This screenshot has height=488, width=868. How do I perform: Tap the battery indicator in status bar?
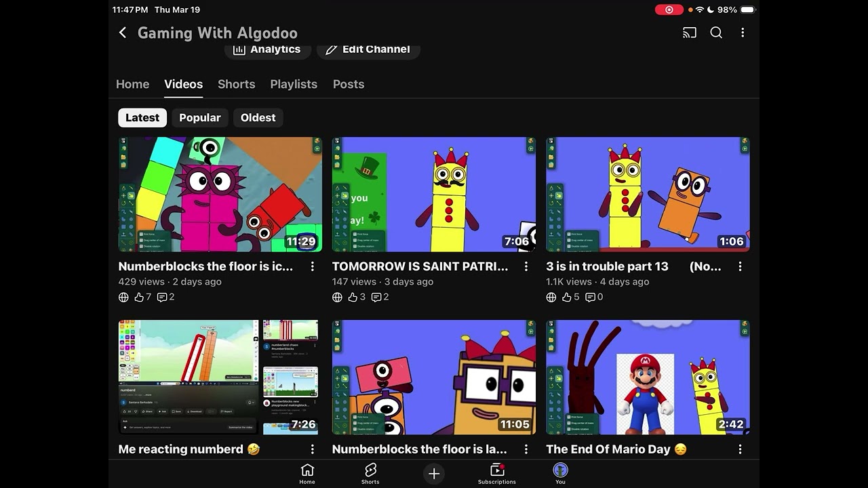tap(747, 9)
